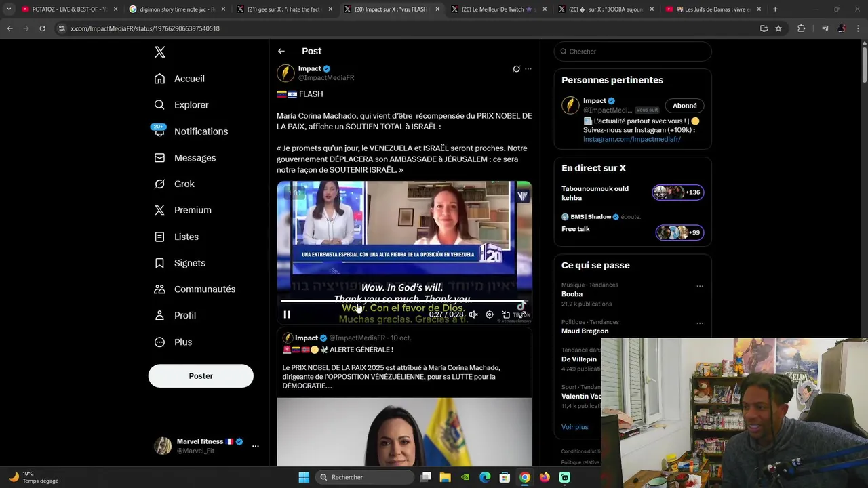Open De Villepin trend

click(x=579, y=359)
